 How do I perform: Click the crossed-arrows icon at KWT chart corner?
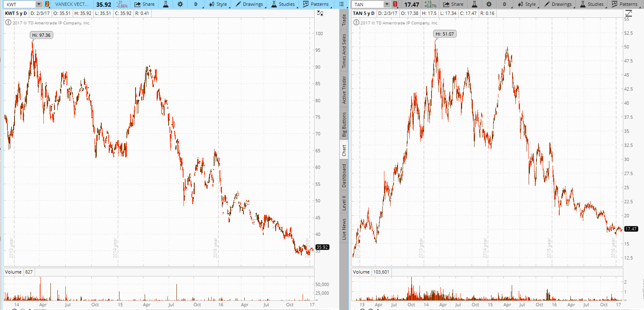[x=320, y=13]
